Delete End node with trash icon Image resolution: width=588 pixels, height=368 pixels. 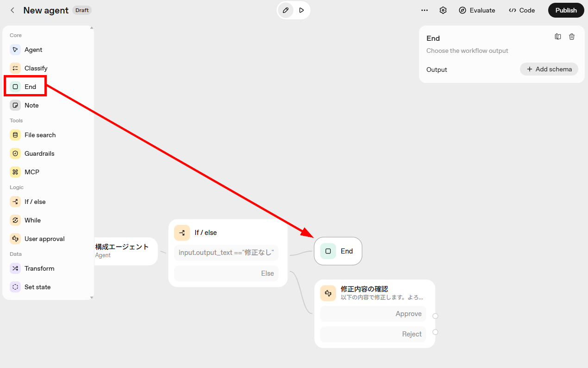(x=572, y=37)
